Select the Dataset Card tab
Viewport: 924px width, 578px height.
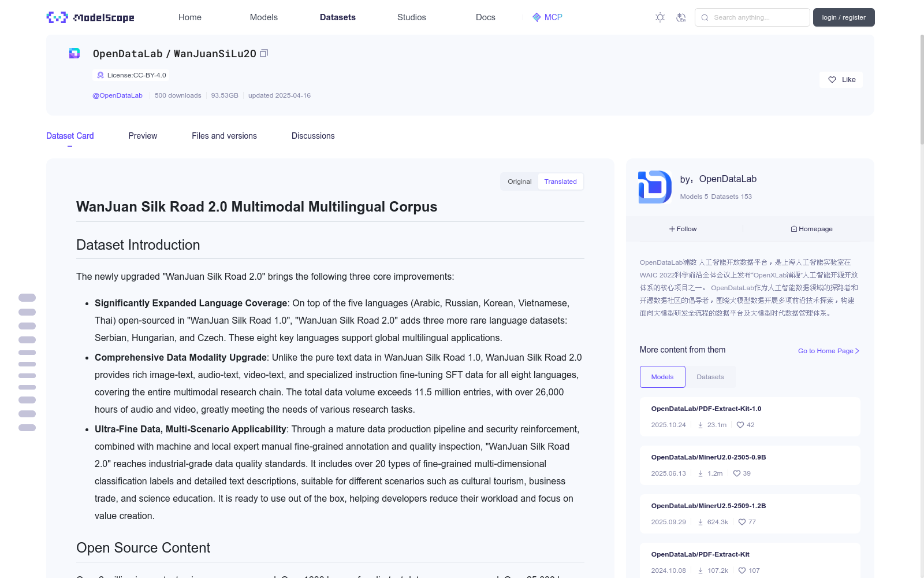(70, 136)
